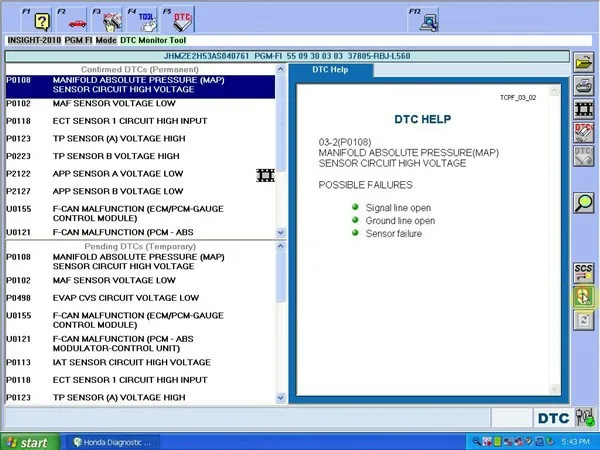Click the refresh icon on right sidebar
This screenshot has height=450, width=600.
tap(584, 320)
